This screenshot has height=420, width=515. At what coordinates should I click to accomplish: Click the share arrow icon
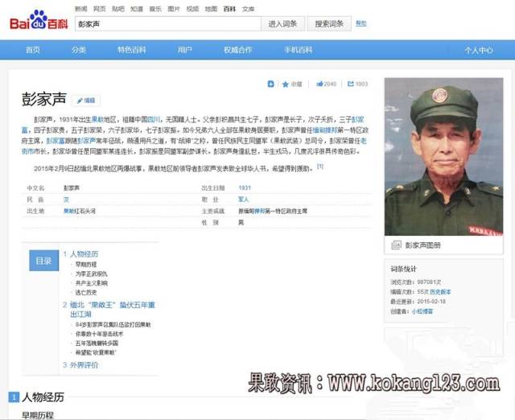coord(351,84)
